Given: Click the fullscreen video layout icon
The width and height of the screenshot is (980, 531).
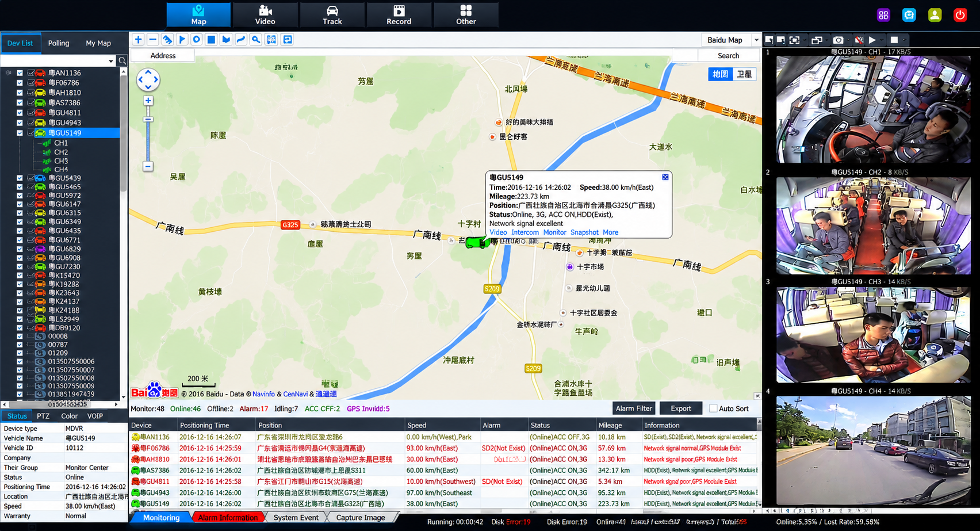Looking at the screenshot, I should (794, 40).
